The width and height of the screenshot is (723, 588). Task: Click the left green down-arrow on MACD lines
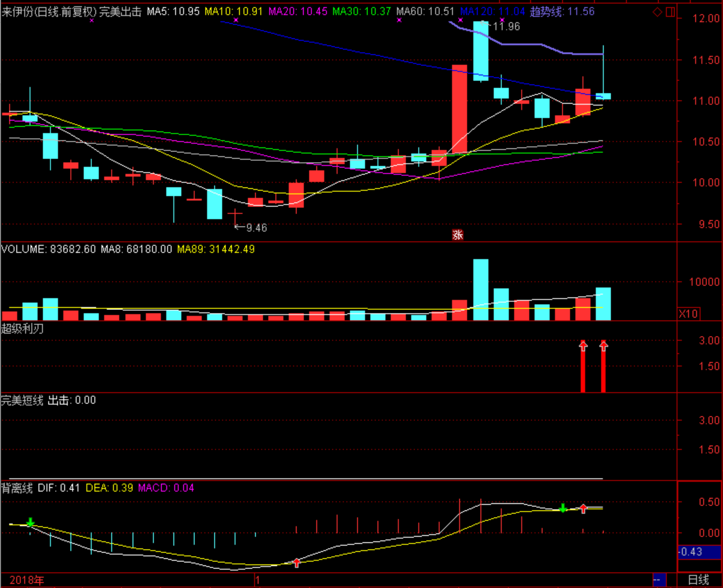click(30, 522)
